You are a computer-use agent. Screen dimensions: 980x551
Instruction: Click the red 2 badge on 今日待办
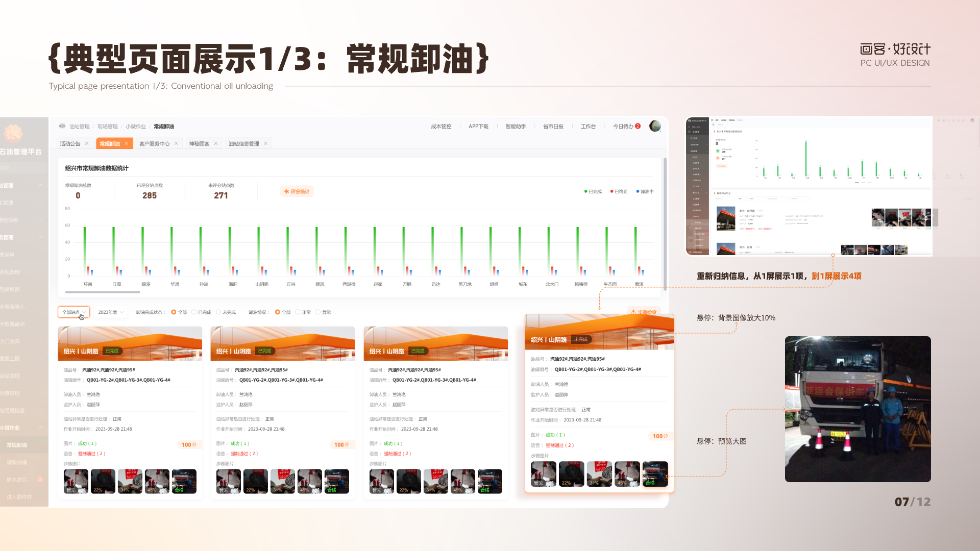[x=638, y=126]
